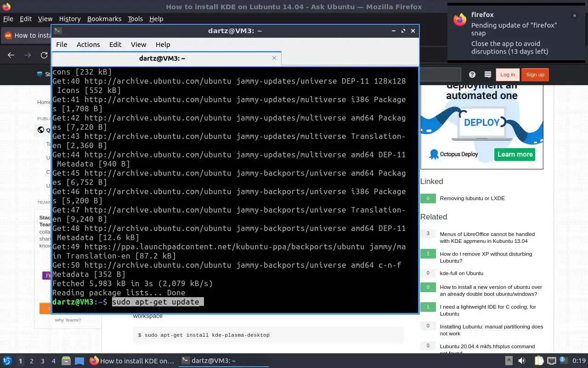Open the removable media eject icon
This screenshot has width=588, height=368.
coord(509,361)
